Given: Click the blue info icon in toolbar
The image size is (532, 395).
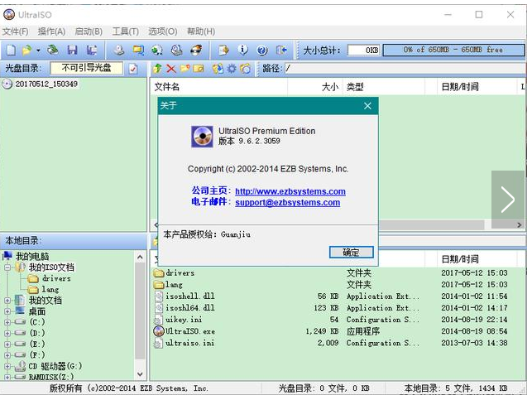Looking at the screenshot, I should point(243,51).
